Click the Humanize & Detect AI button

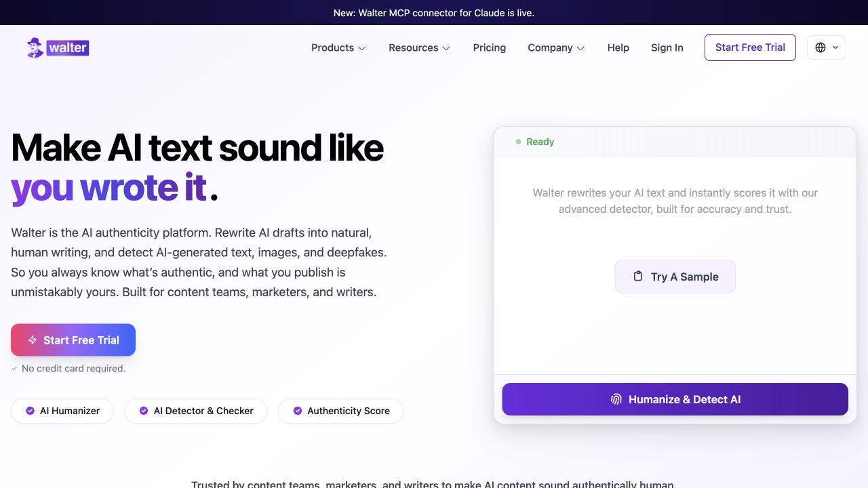click(675, 399)
